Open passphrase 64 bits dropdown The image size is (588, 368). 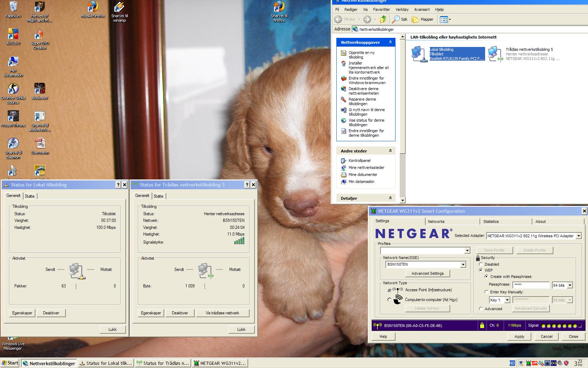pyautogui.click(x=570, y=285)
